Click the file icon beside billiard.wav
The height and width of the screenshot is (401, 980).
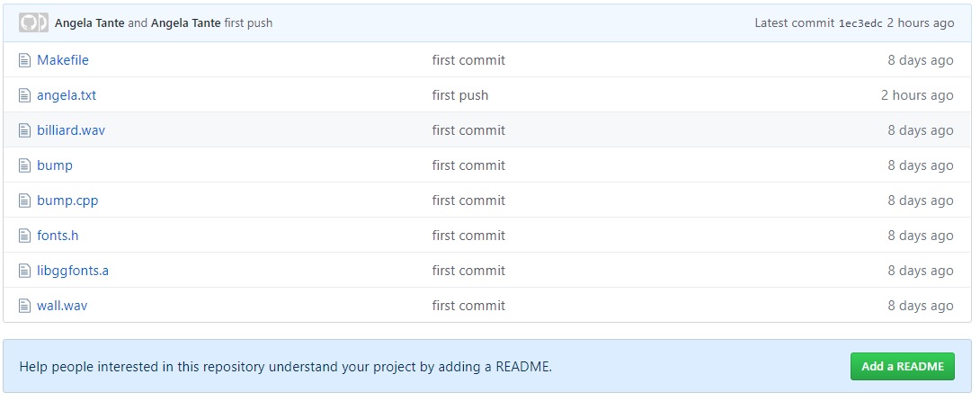[x=24, y=130]
